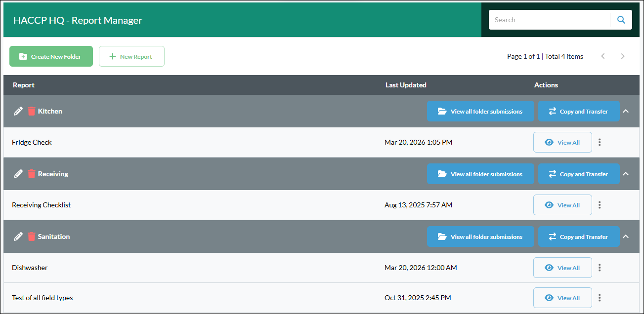Click the Sanitation folder name
This screenshot has width=644, height=314.
(x=54, y=236)
